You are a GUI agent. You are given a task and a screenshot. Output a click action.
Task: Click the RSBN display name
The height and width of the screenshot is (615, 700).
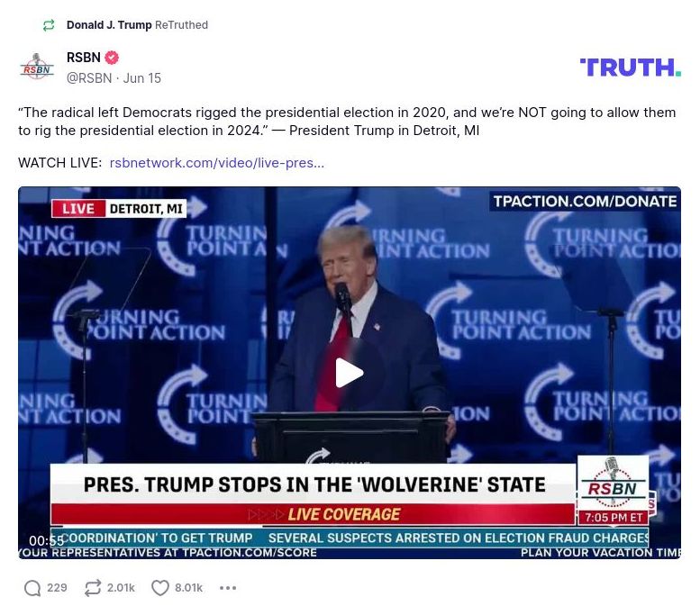point(84,58)
